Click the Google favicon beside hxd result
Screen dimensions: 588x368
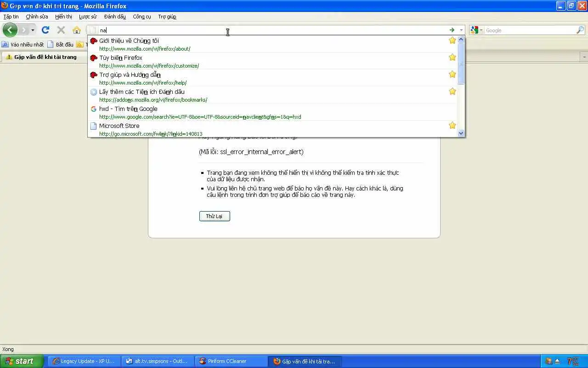tap(94, 109)
